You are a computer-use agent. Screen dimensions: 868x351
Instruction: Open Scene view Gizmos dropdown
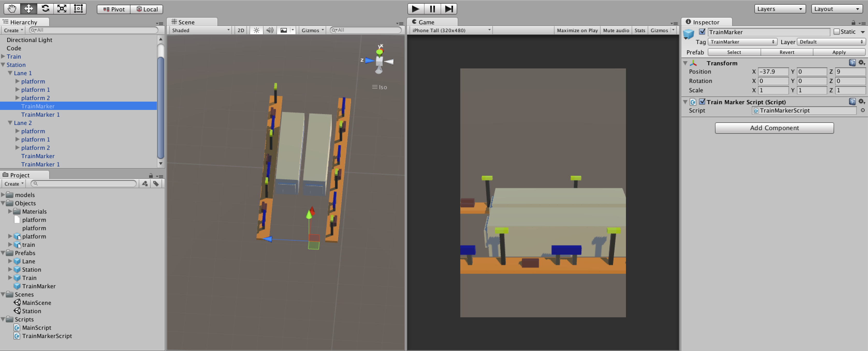(x=312, y=30)
